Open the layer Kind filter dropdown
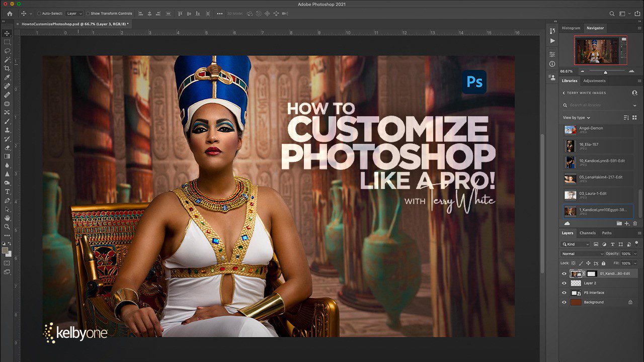 pos(576,244)
